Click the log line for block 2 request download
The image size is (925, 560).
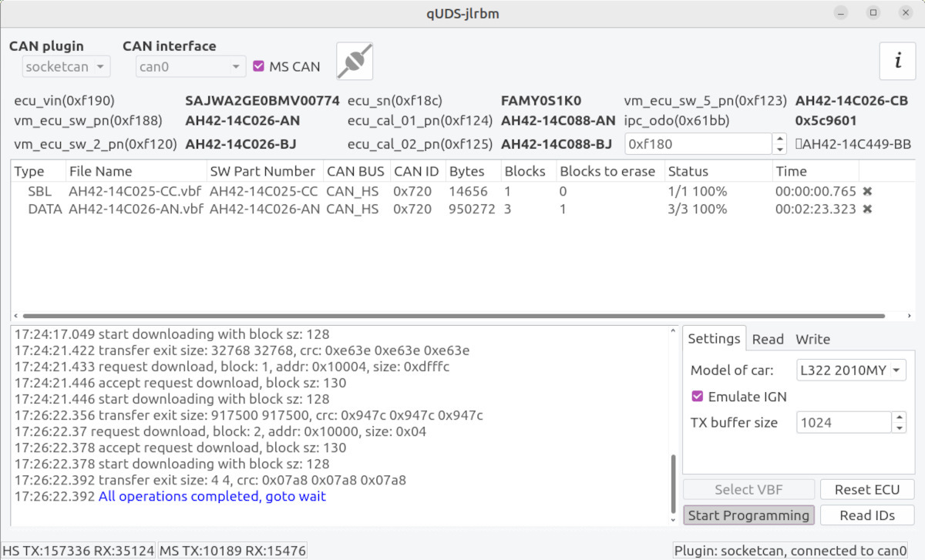(x=220, y=432)
